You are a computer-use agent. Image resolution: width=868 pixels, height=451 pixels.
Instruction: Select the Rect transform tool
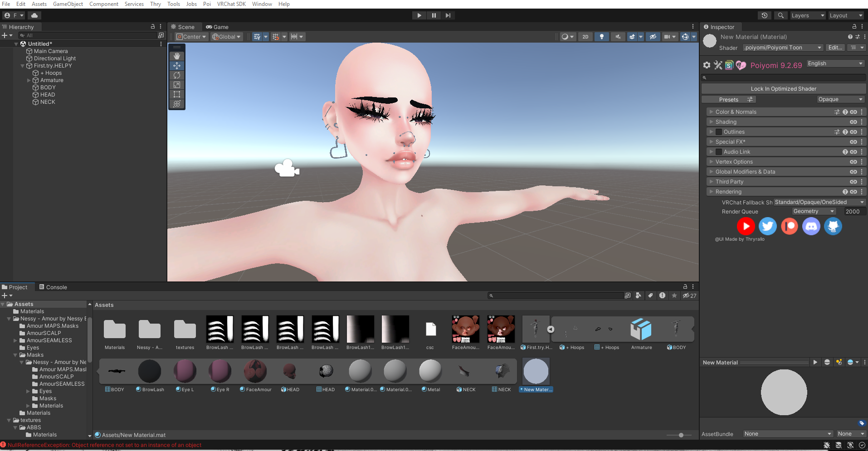coord(177,94)
